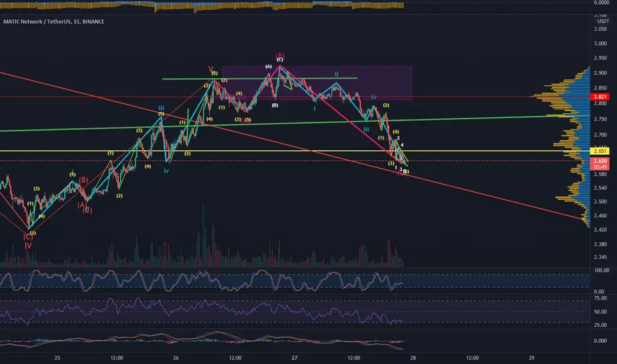Click date 27 on the time axis
The image size is (617, 364).
[295, 358]
